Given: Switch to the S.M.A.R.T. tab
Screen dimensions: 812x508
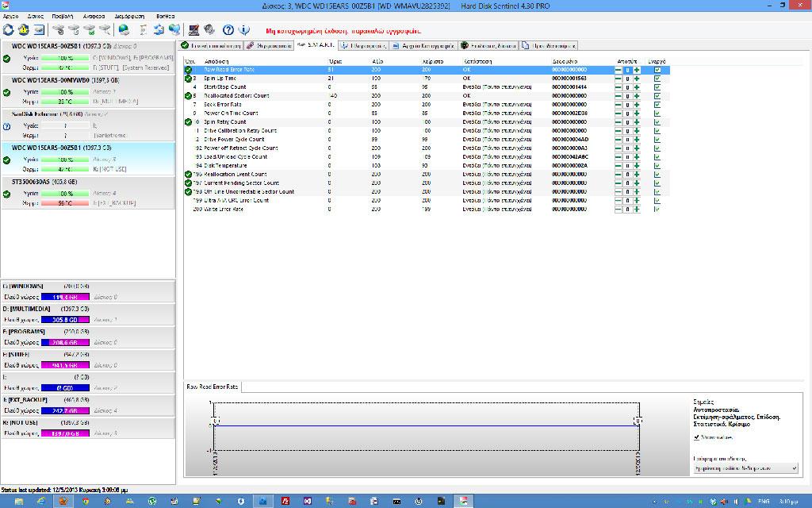Looking at the screenshot, I should (x=315, y=45).
